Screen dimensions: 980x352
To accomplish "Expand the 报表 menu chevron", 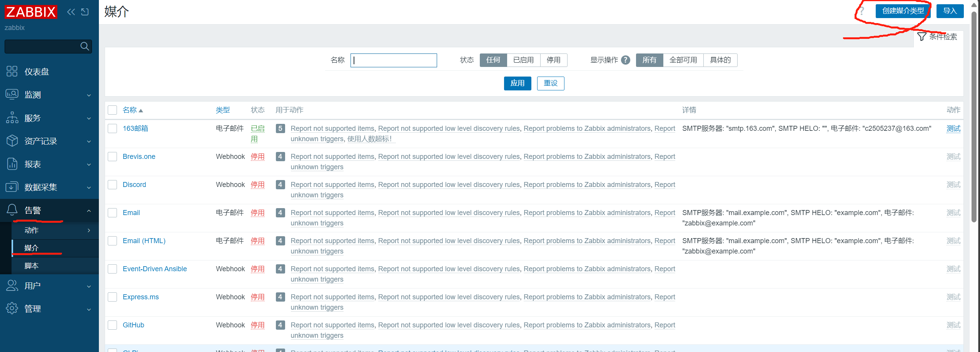I will (89, 164).
